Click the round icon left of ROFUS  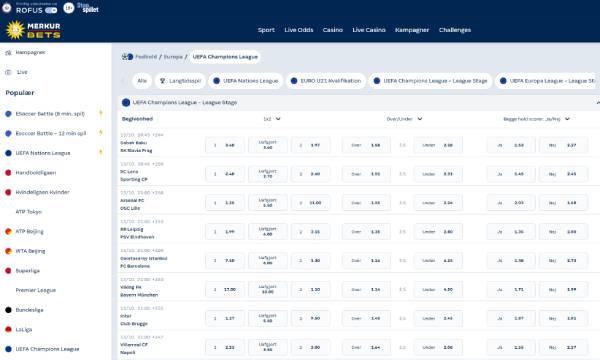click(x=7, y=7)
